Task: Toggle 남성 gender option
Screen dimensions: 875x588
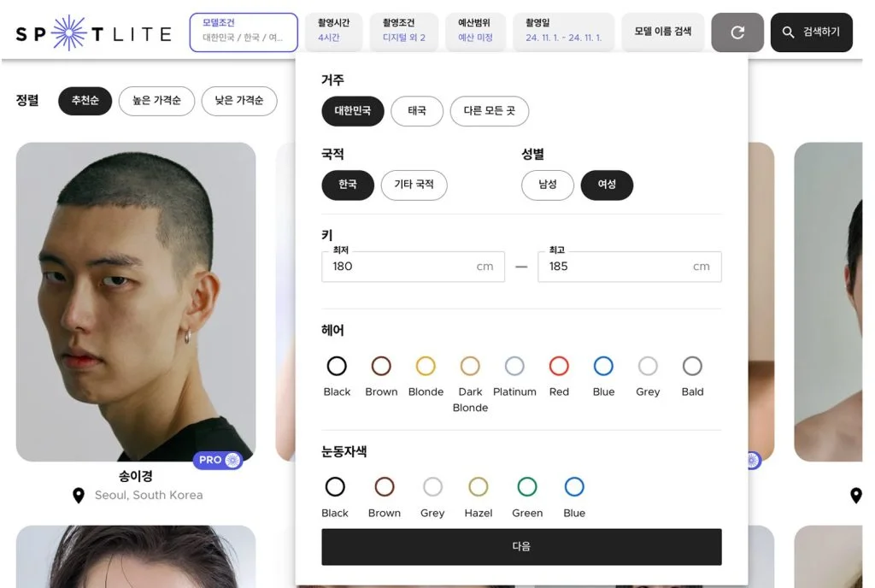Action: pos(547,185)
